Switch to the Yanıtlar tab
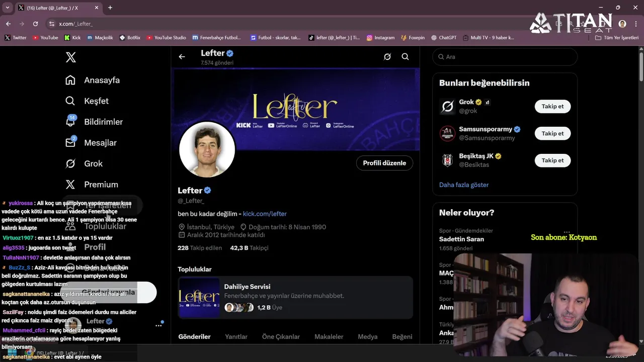The height and width of the screenshot is (362, 644). [236, 336]
